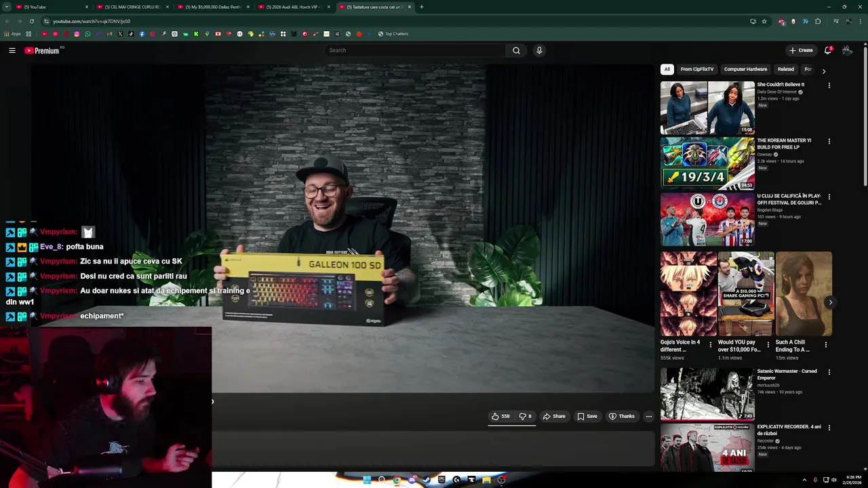Open 'Satanic Warmaster' video thumbnail
Viewport: 868px width, 488px height.
pyautogui.click(x=707, y=394)
